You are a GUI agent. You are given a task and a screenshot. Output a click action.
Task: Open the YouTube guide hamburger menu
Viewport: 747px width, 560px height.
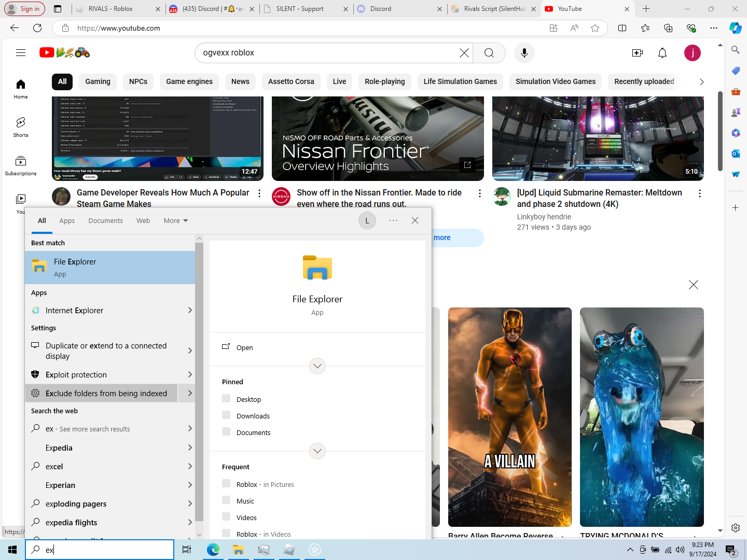pyautogui.click(x=21, y=52)
